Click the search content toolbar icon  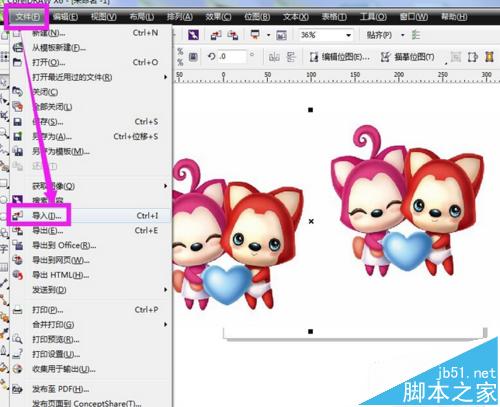point(193,35)
